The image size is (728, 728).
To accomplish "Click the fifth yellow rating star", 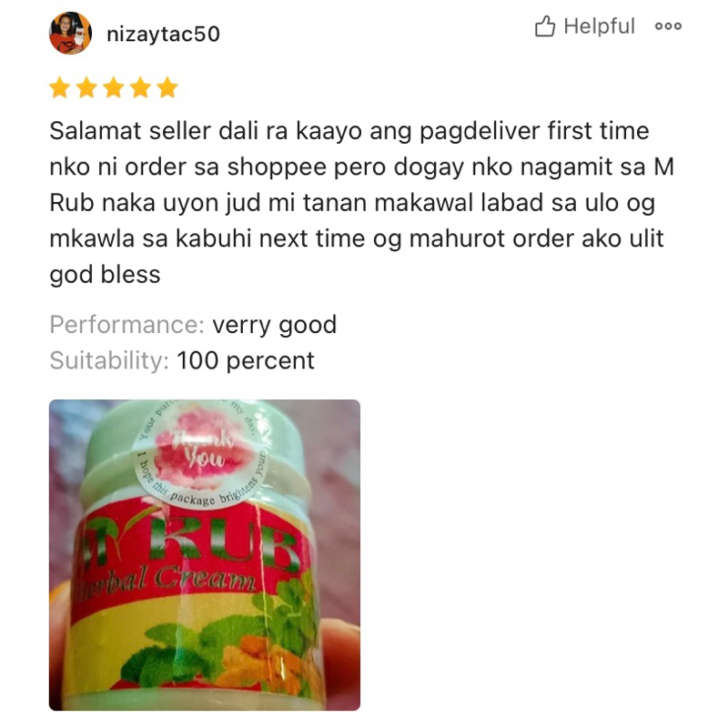I will pyautogui.click(x=167, y=87).
